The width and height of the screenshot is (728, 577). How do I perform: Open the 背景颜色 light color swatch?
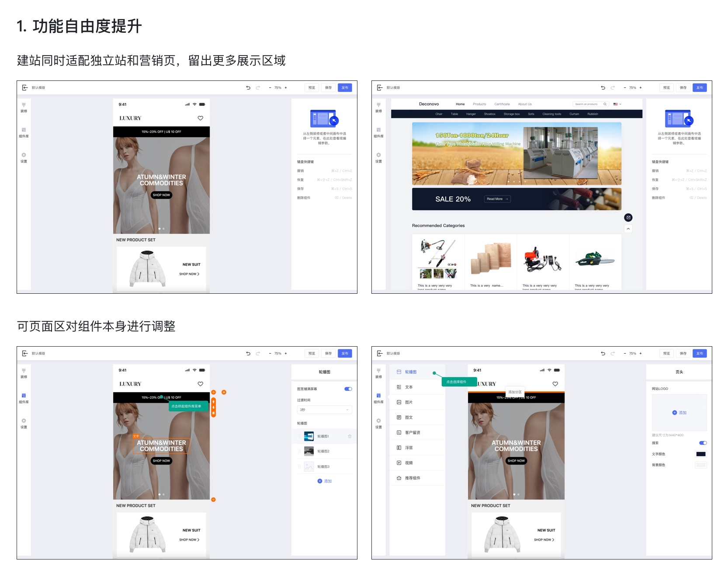point(700,465)
